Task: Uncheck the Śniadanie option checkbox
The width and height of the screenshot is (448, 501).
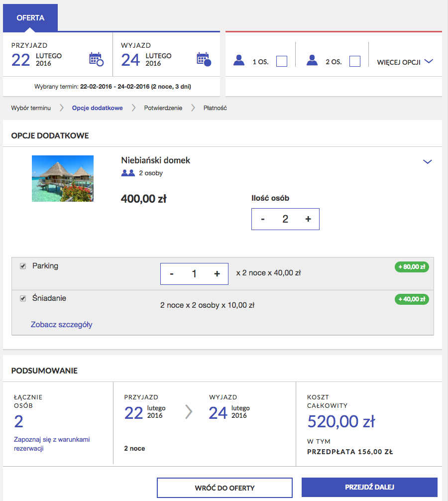Action: pos(23,298)
